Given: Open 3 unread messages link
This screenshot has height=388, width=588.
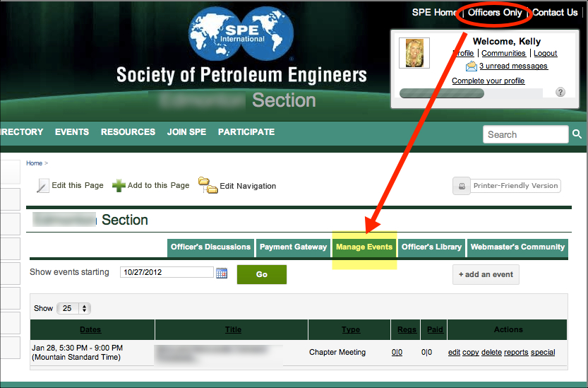Looking at the screenshot, I should coord(513,66).
